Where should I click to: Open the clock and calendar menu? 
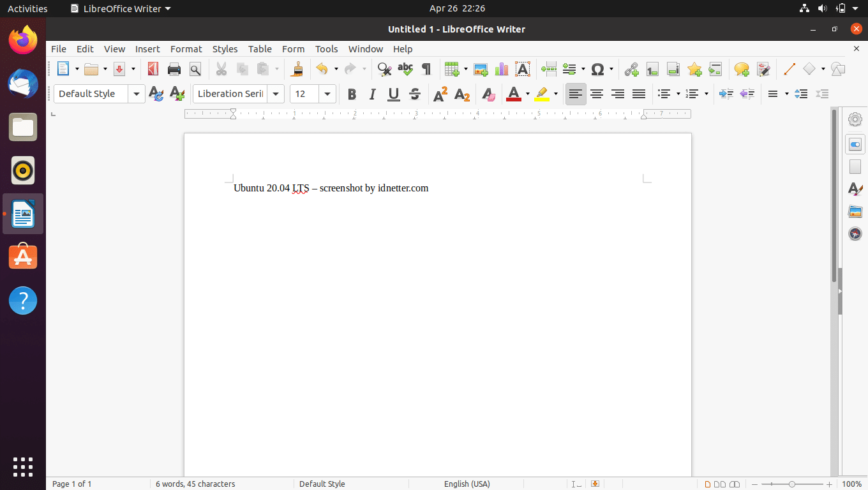pyautogui.click(x=457, y=8)
